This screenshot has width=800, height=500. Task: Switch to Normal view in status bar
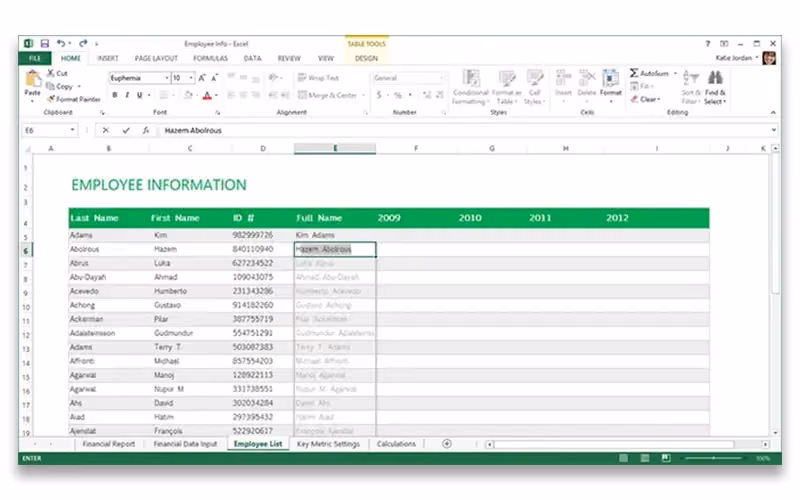click(623, 458)
